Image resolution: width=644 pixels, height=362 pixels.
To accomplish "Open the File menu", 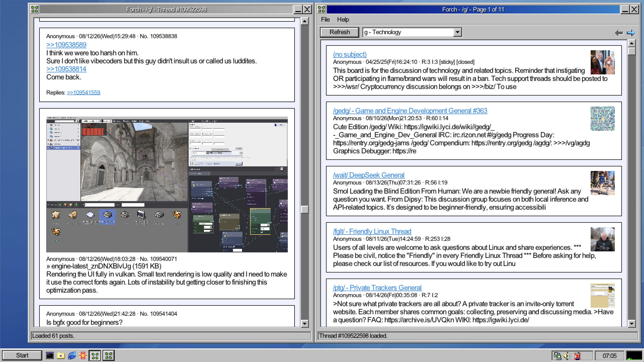I will coord(325,20).
